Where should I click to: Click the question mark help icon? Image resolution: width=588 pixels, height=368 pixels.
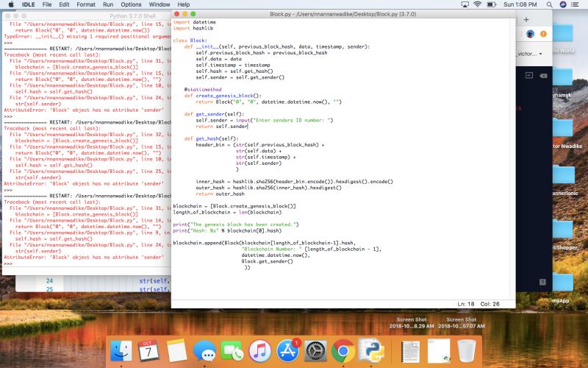click(x=542, y=282)
